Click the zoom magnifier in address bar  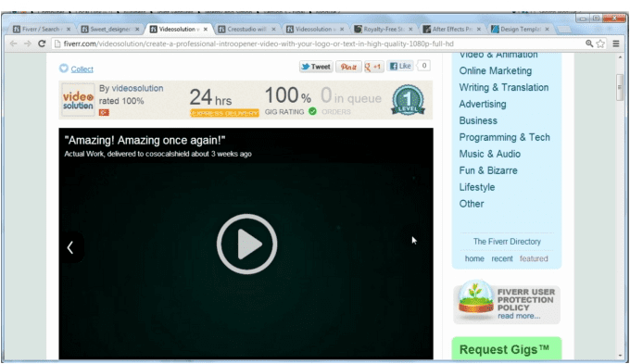tap(589, 44)
